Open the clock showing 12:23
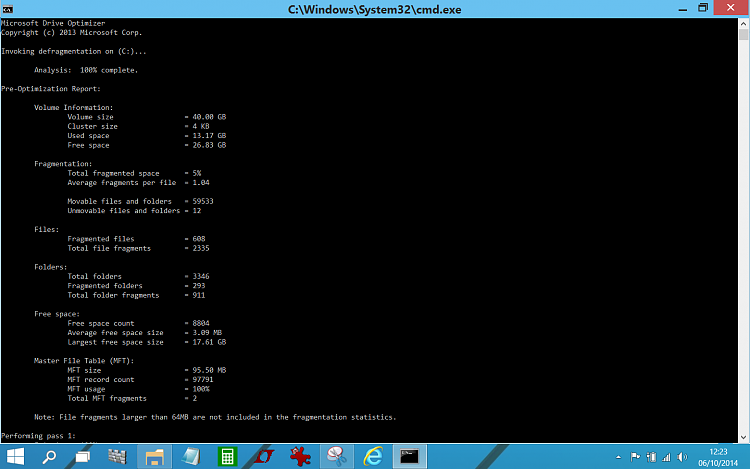The height and width of the screenshot is (469, 750). tap(718, 457)
